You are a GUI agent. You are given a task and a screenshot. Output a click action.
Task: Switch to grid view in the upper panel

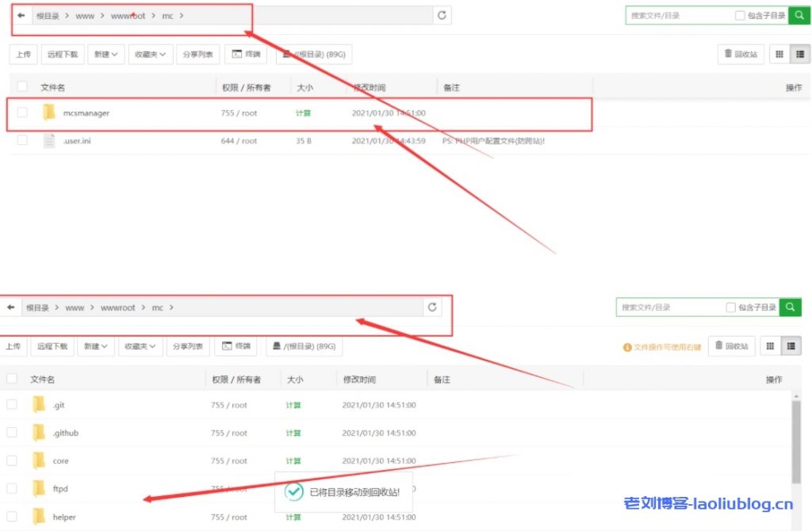(x=779, y=54)
